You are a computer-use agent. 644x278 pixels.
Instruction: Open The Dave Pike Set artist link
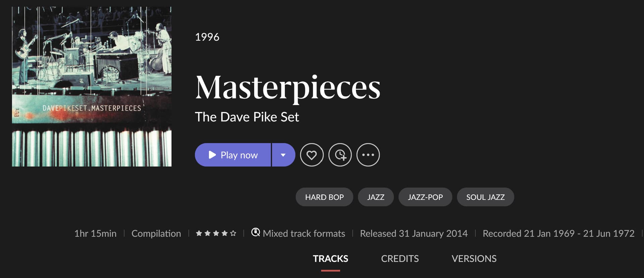(247, 117)
